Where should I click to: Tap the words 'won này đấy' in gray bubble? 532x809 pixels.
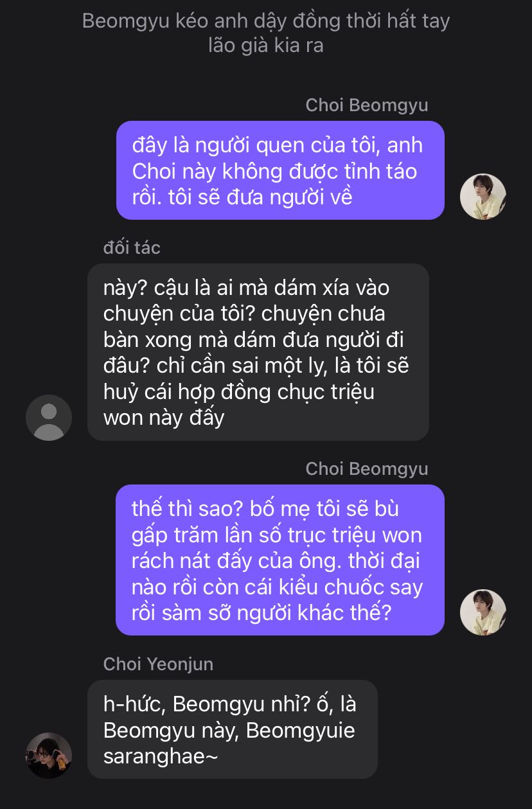point(164,418)
